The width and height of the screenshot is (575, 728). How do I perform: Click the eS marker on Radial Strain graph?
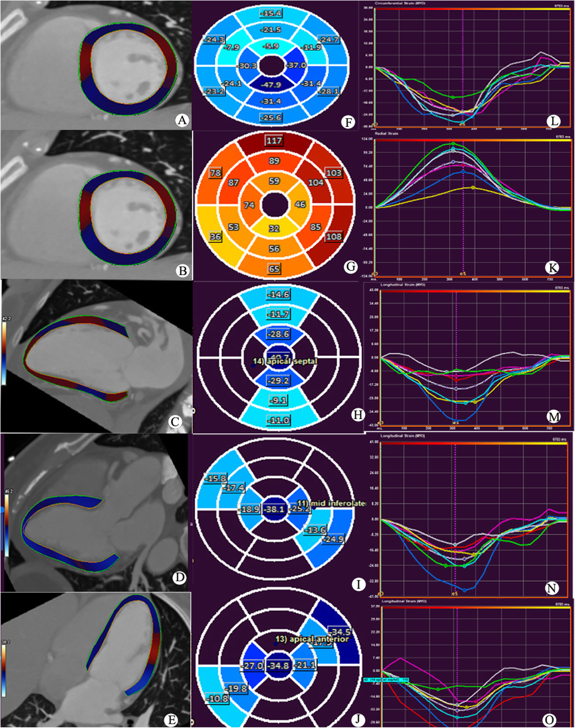[x=463, y=274]
